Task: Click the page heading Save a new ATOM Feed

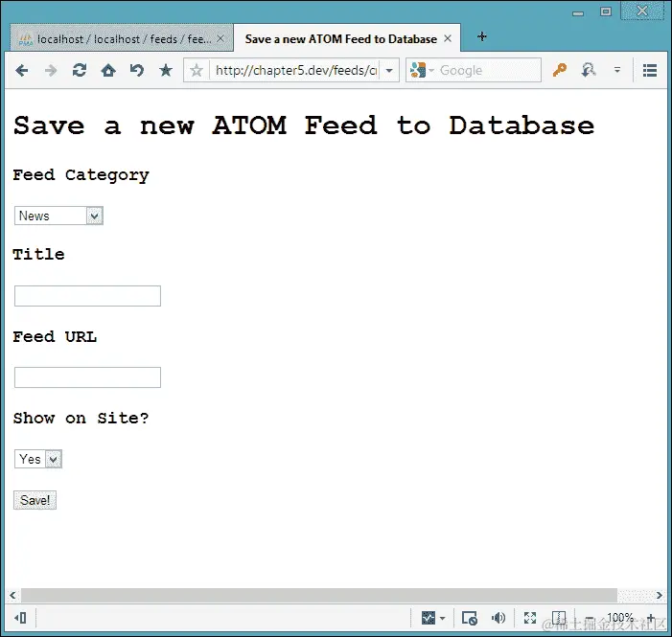Action: 304,125
